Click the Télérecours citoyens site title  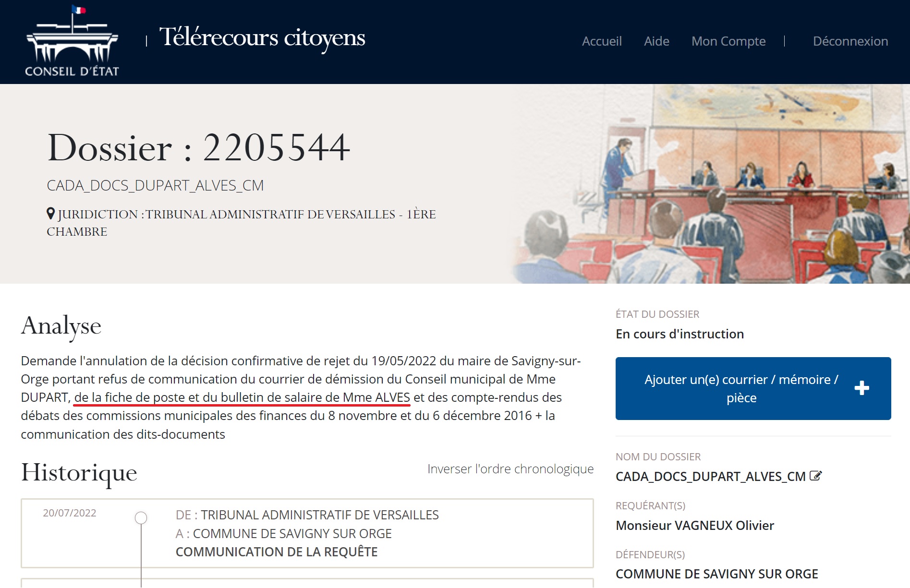click(x=262, y=38)
